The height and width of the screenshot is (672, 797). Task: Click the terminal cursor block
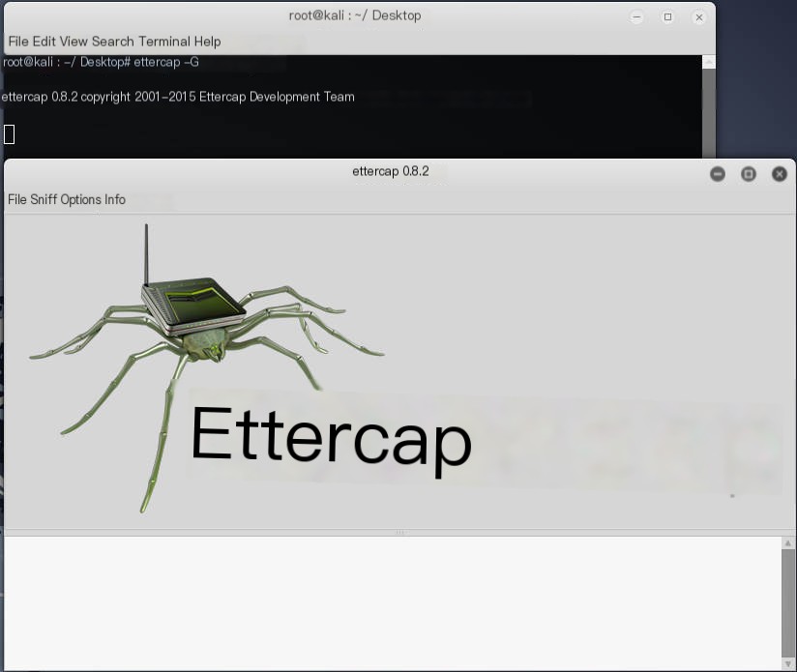[x=9, y=134]
